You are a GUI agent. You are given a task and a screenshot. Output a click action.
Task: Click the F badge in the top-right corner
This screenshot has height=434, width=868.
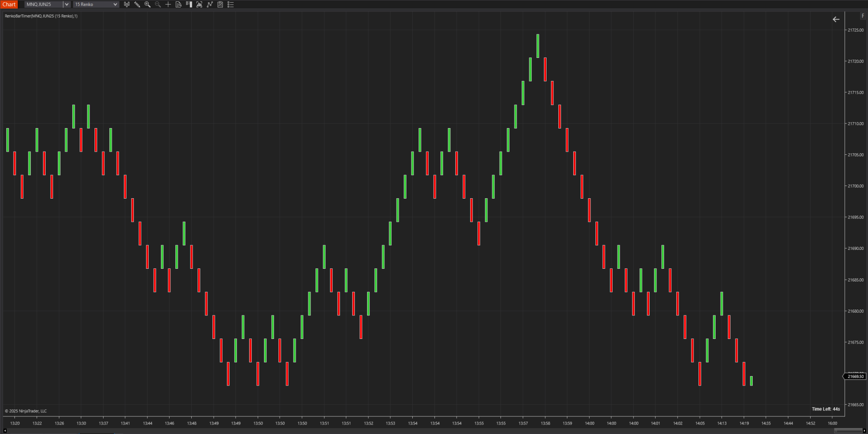(863, 15)
